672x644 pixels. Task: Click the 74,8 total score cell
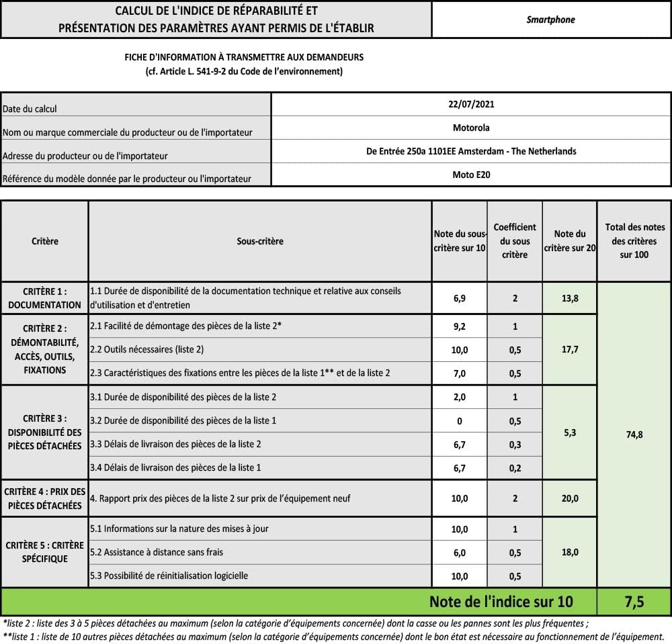coord(634,434)
